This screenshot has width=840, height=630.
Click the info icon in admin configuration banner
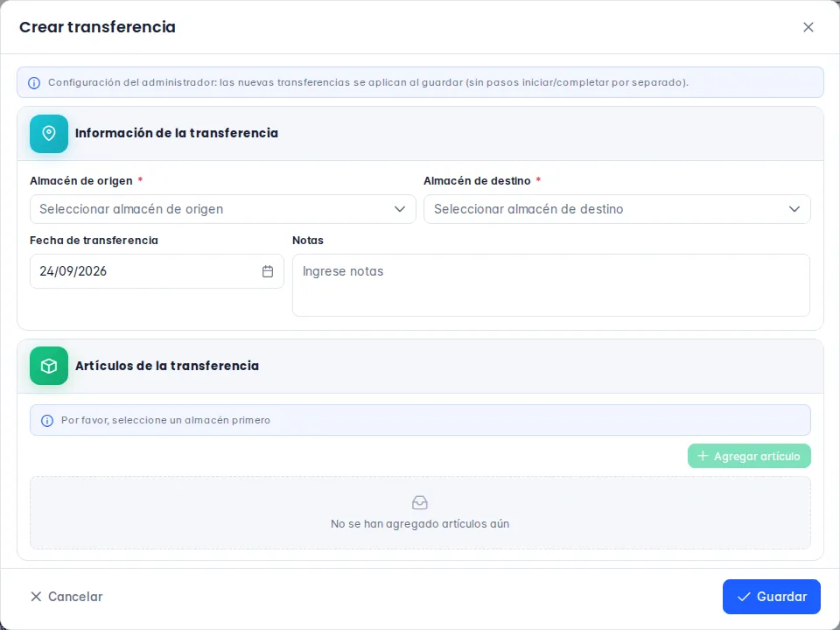coord(34,83)
